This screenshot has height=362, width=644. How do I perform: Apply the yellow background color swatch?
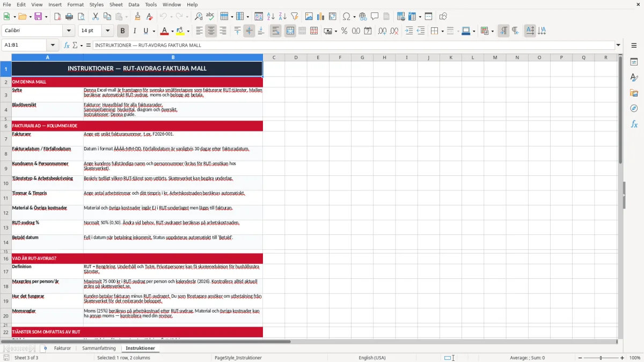coord(181,31)
